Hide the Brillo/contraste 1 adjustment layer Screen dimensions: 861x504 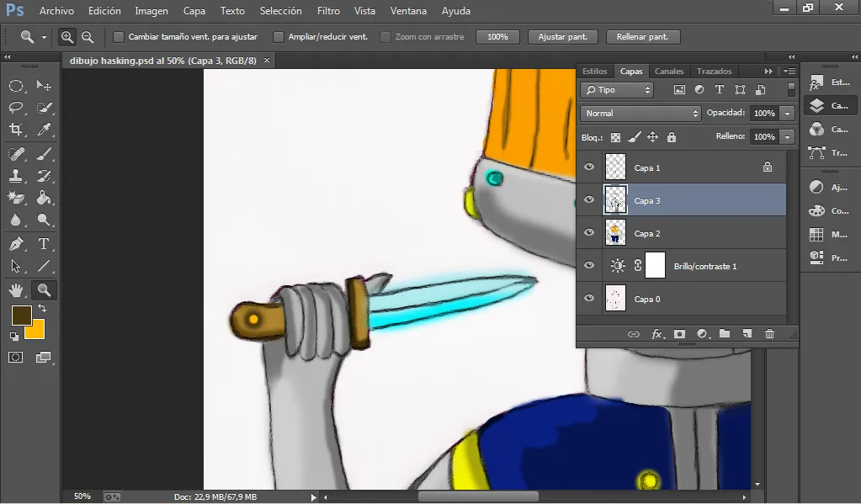coord(589,266)
